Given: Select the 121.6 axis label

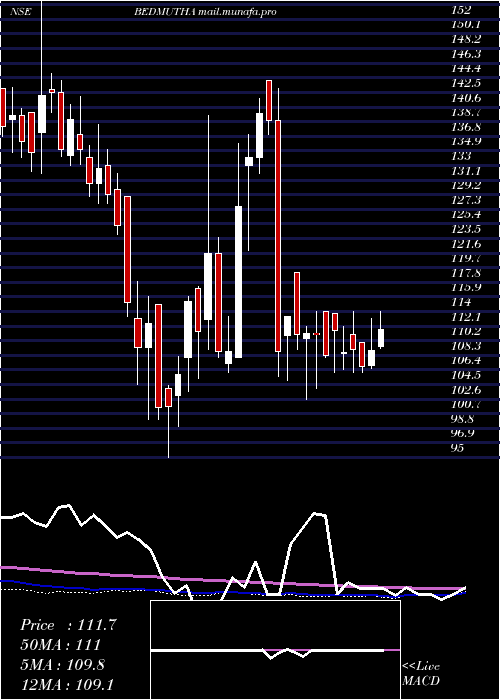Looking at the screenshot, I should 466,244.
